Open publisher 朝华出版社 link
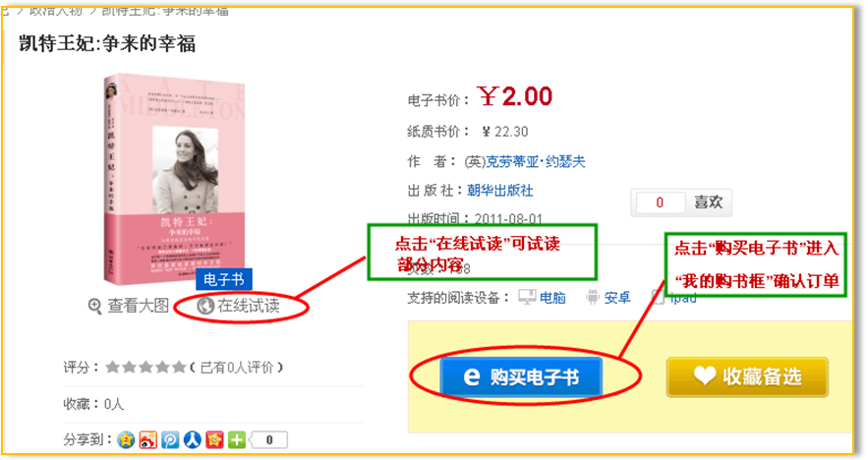868x460 pixels. (x=500, y=191)
